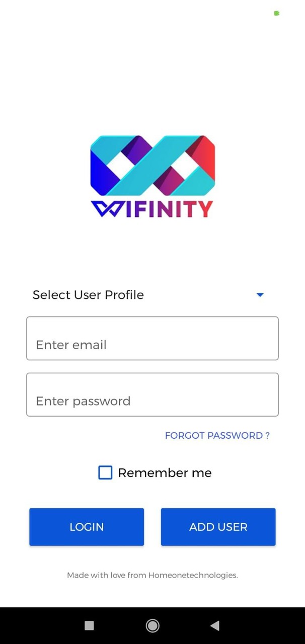Open the FORGOT PASSWORD link

click(x=217, y=435)
